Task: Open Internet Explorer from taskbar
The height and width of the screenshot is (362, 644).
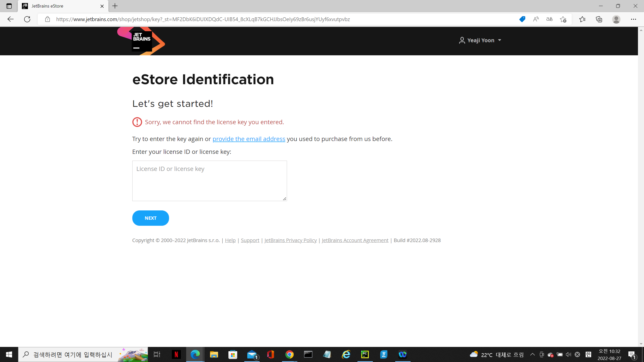Action: tap(346, 354)
